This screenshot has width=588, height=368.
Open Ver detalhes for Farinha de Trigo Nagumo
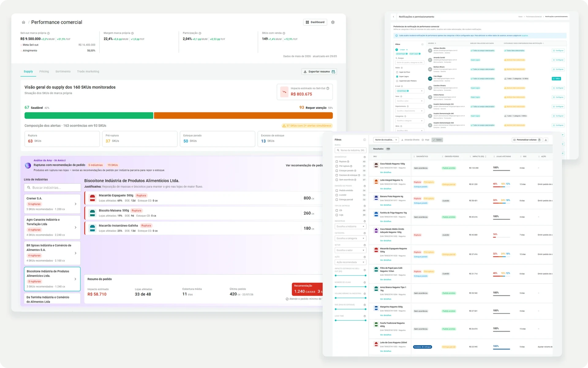click(x=386, y=221)
